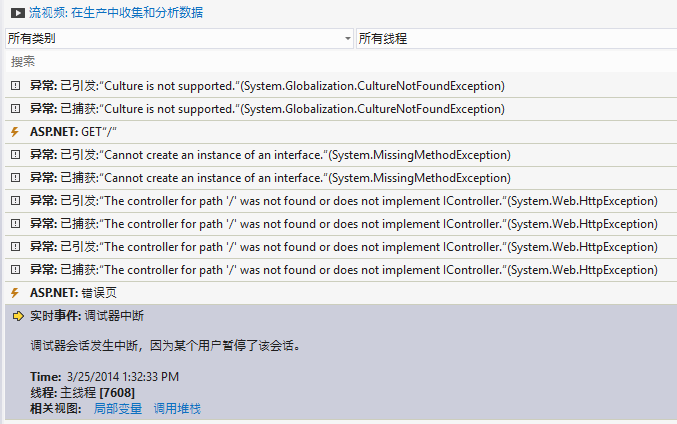Image resolution: width=677 pixels, height=424 pixels.
Task: Select the ASP.NET 错误页 event row
Action: pyautogui.click(x=341, y=293)
